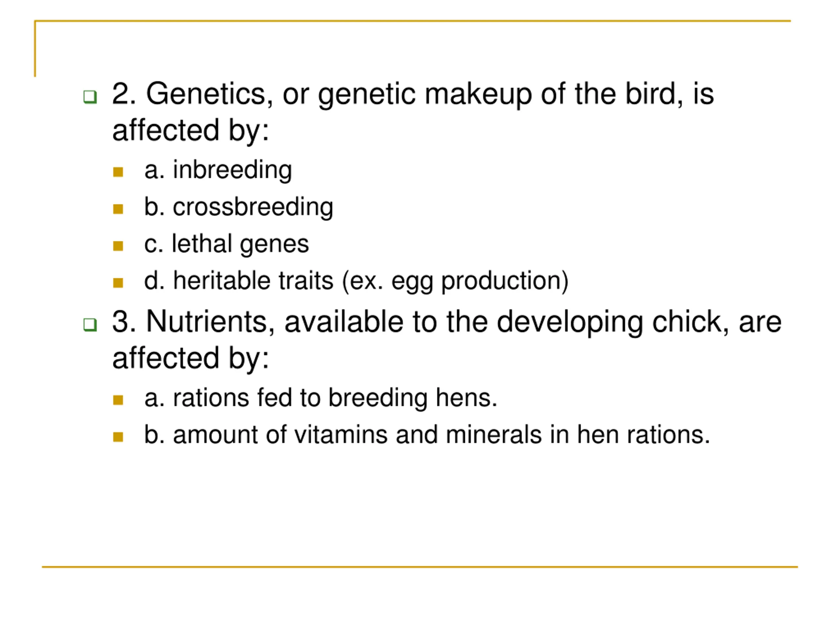Click the green bullet beside "2. Genetics"
The width and height of the screenshot is (840, 630).
90,96
